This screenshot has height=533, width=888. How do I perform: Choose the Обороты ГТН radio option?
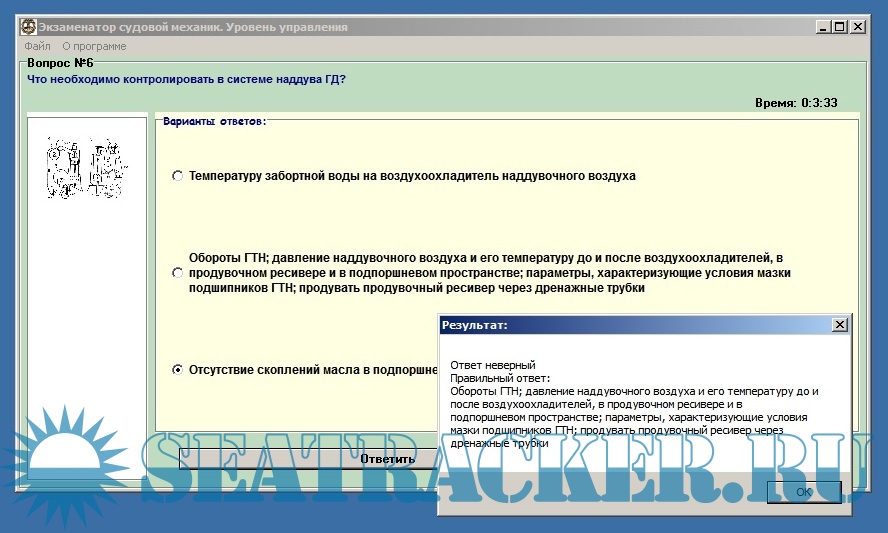tap(178, 272)
